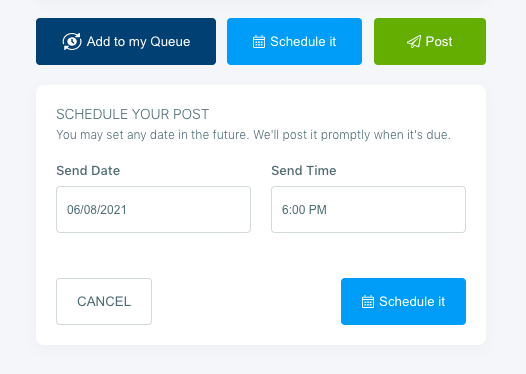This screenshot has height=374, width=526.
Task: Select the 06/08/2021 date value
Action: tap(97, 210)
